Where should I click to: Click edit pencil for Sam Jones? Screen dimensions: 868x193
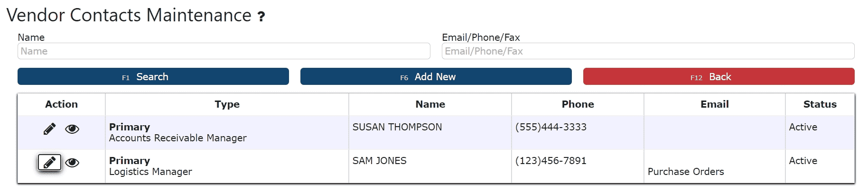click(x=49, y=163)
